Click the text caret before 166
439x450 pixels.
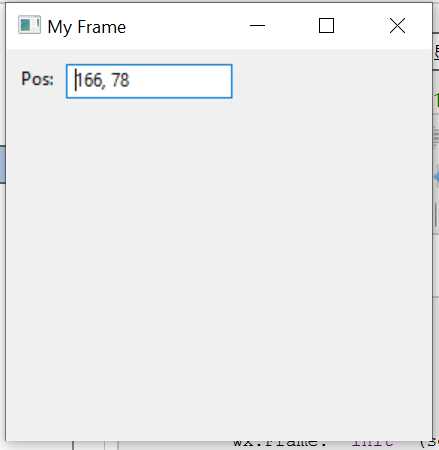[76, 80]
